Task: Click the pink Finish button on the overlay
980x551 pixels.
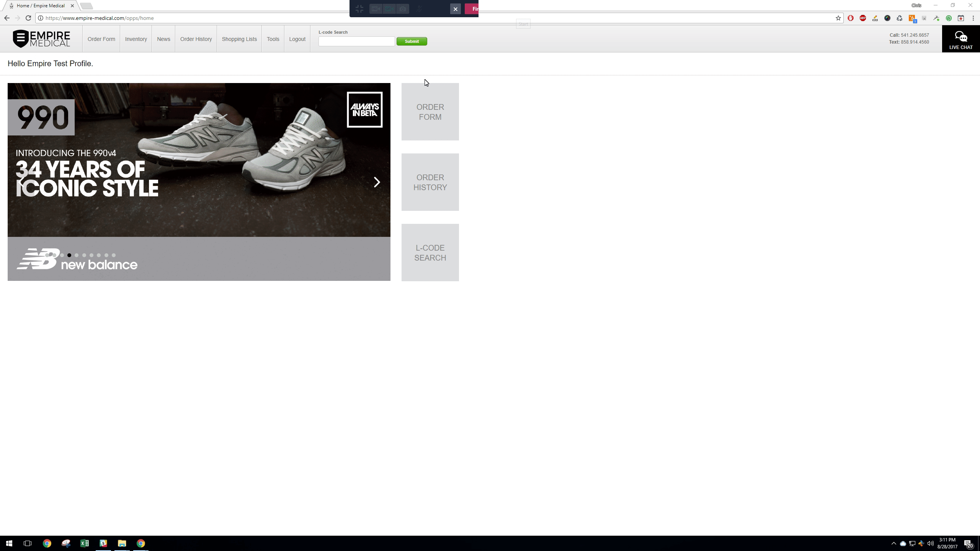Action: coord(472,9)
